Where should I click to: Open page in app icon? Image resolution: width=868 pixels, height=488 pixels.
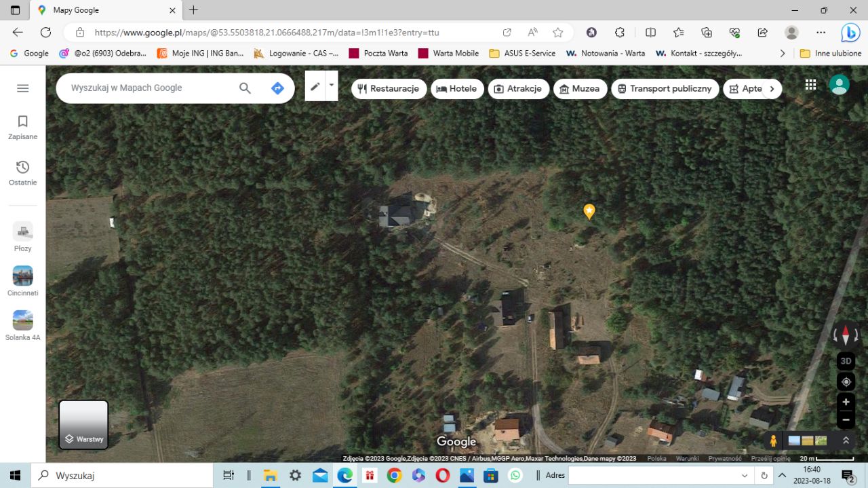tap(507, 32)
